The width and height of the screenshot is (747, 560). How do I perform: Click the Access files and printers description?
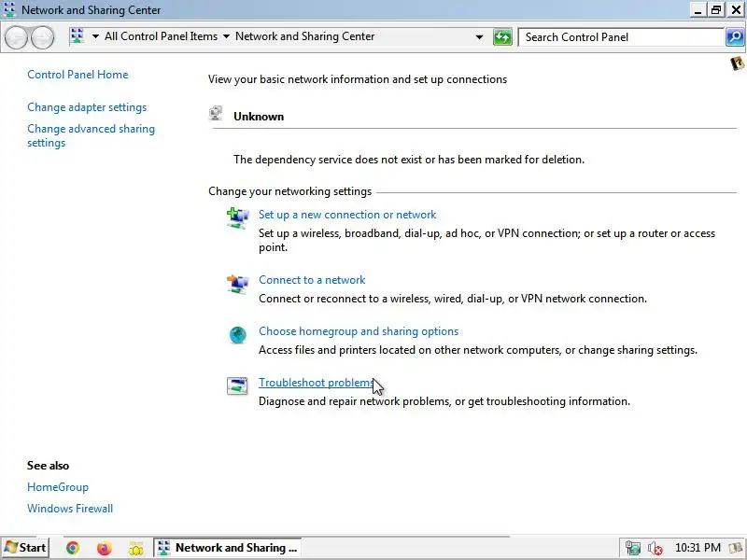point(478,350)
